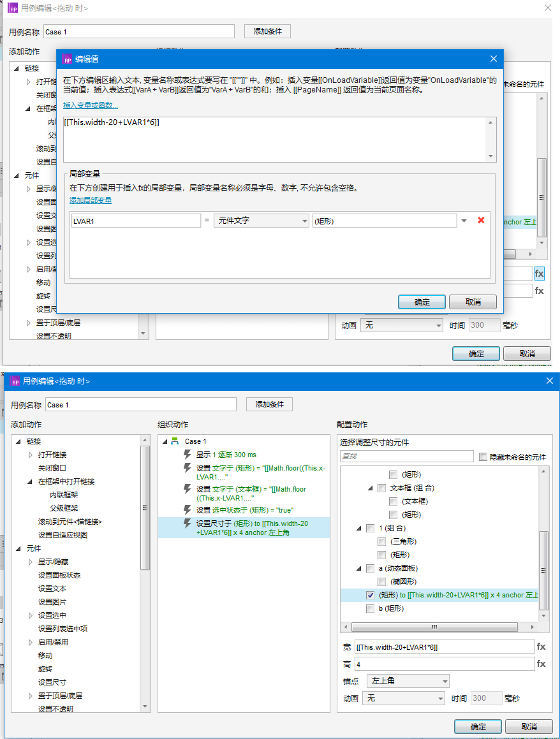Viewport: 560px width, 739px height.
Task: Check the b (矩形) element checkbox
Action: (371, 608)
